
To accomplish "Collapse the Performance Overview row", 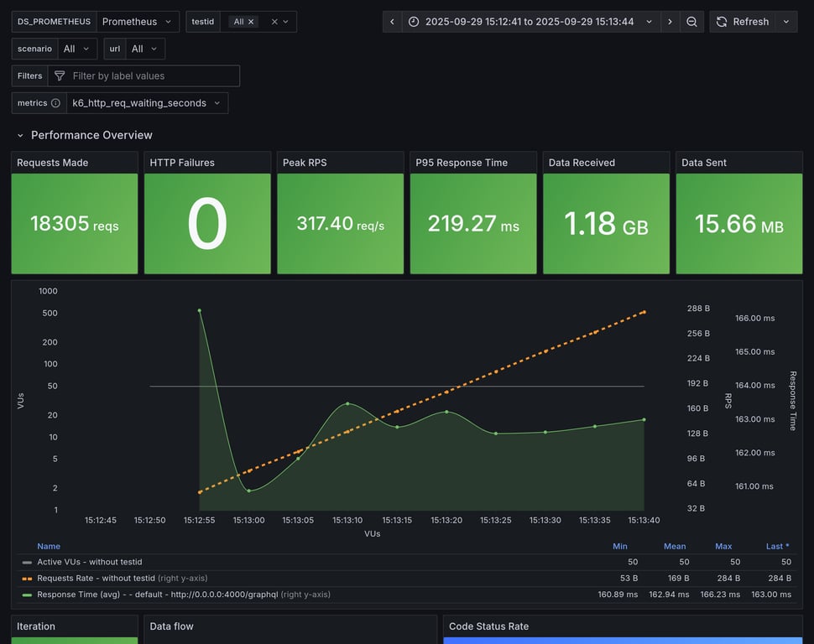I will pyautogui.click(x=20, y=136).
